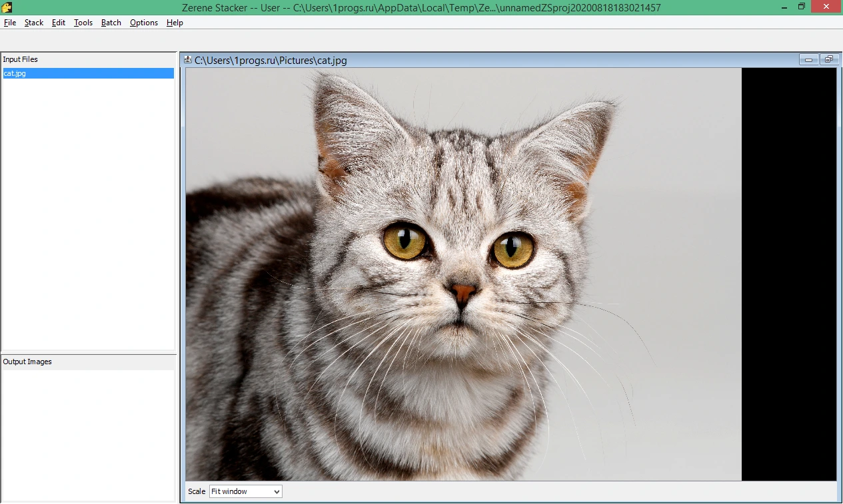The width and height of the screenshot is (843, 504).
Task: Open the Edit menu
Action: [x=59, y=23]
